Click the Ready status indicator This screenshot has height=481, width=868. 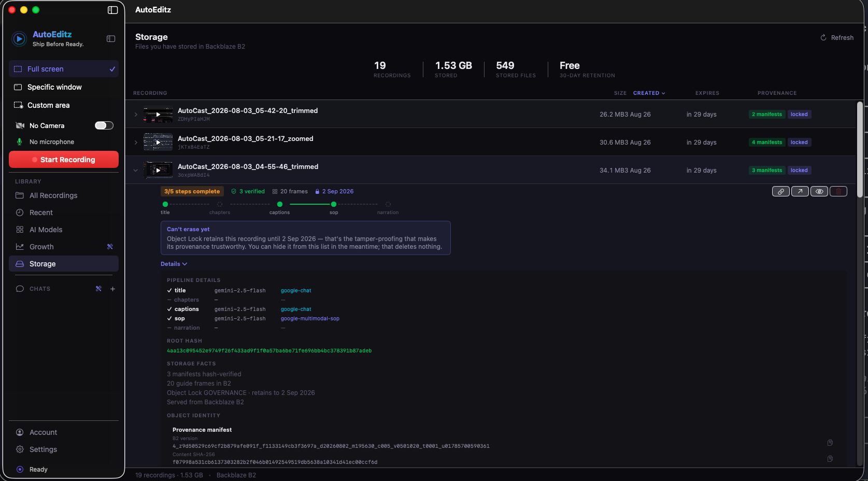pos(32,470)
